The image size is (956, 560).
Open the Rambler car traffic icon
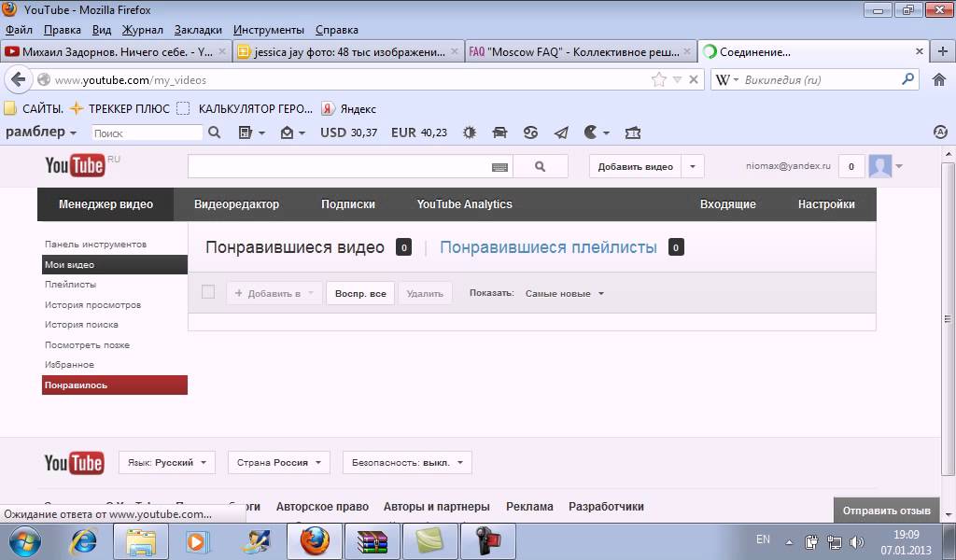pyautogui.click(x=499, y=133)
